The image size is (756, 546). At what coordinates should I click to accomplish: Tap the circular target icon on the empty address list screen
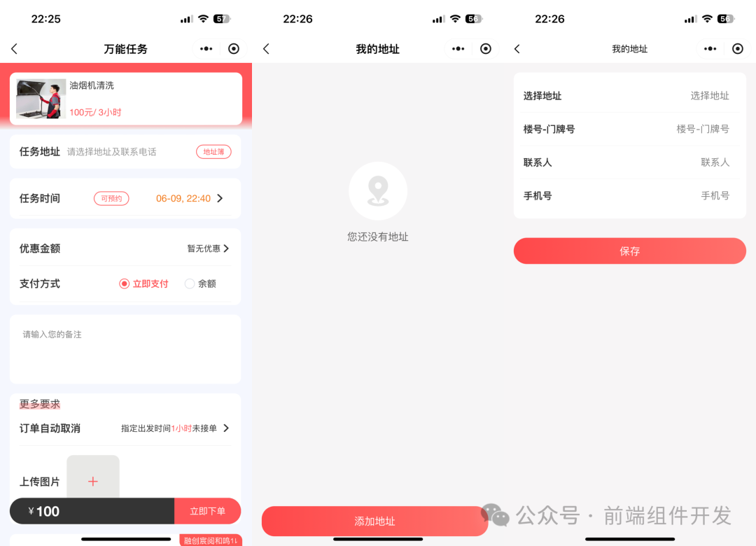486,49
